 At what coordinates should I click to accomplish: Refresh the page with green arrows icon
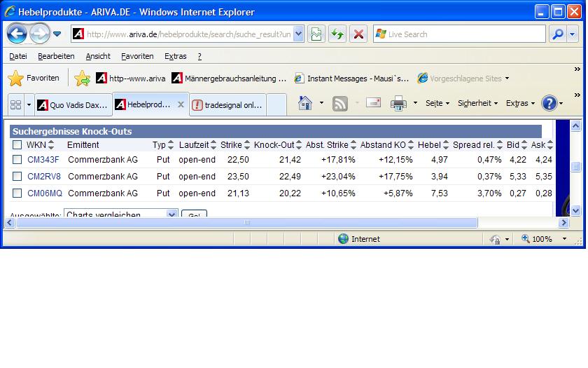click(337, 34)
